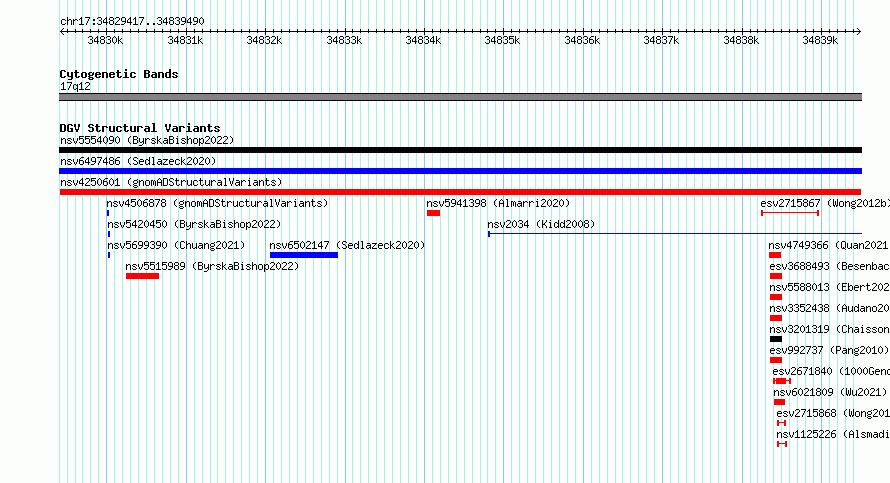Image resolution: width=890 pixels, height=483 pixels.
Task: Click the 17q12 band label
Action: tap(75, 86)
